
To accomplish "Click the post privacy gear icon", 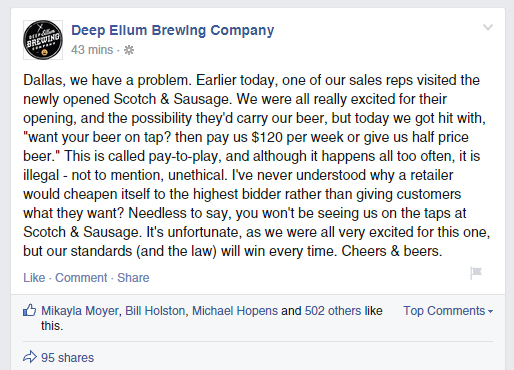I will coord(129,50).
